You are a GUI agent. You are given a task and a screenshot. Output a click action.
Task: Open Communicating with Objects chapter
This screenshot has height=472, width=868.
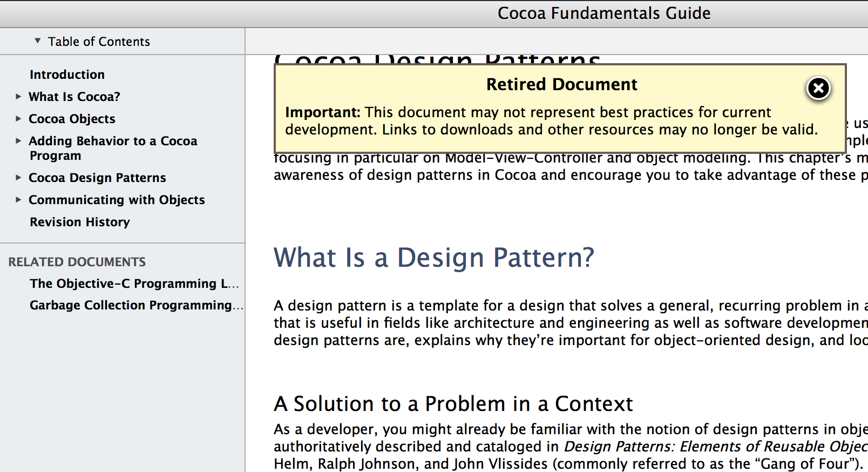tap(117, 200)
